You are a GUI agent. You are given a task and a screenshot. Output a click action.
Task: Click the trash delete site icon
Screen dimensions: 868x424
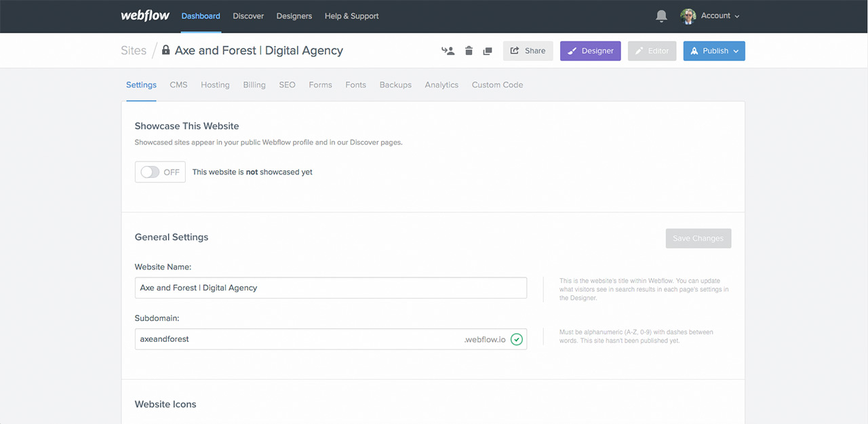click(x=469, y=51)
